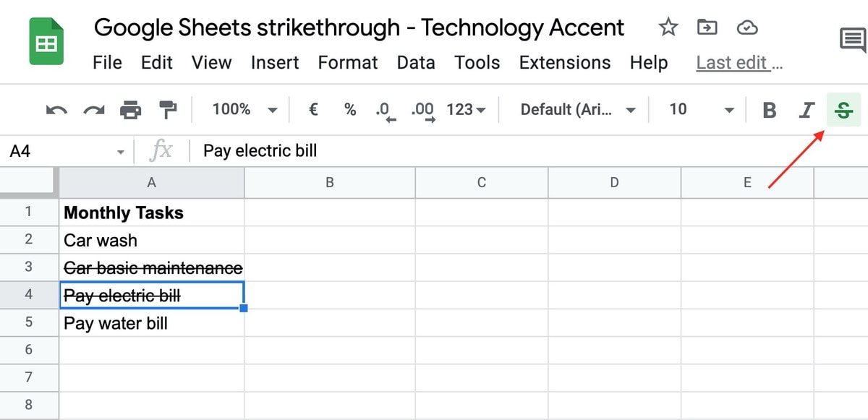Select row 2 header
This screenshot has height=420, width=868.
(x=29, y=239)
